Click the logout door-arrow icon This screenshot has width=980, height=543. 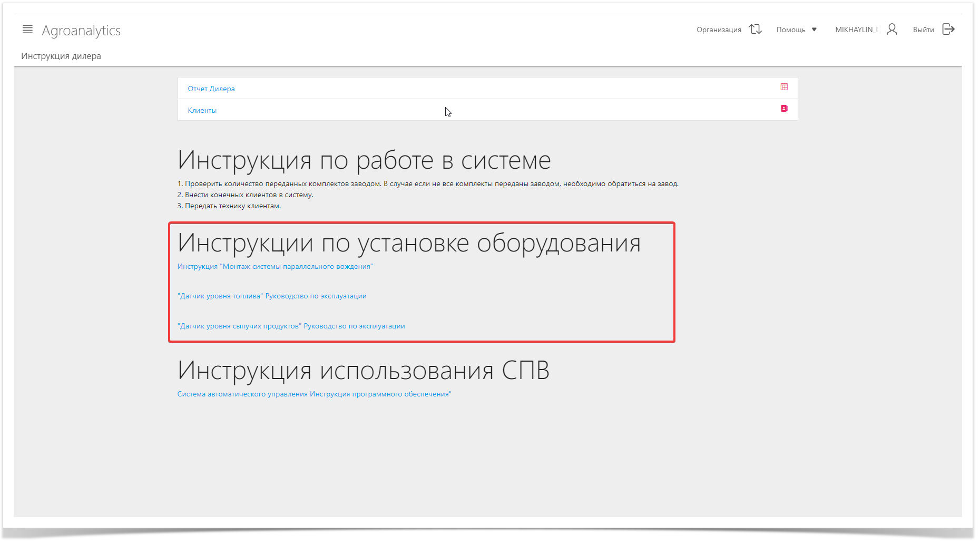(x=948, y=30)
